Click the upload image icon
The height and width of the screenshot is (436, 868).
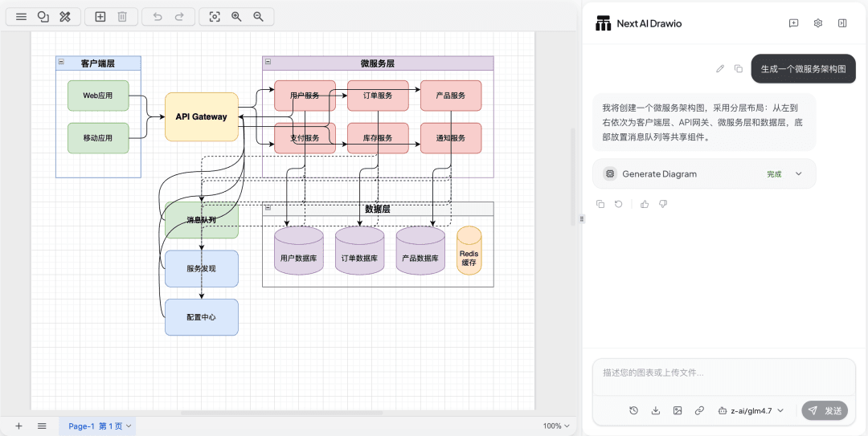click(677, 410)
